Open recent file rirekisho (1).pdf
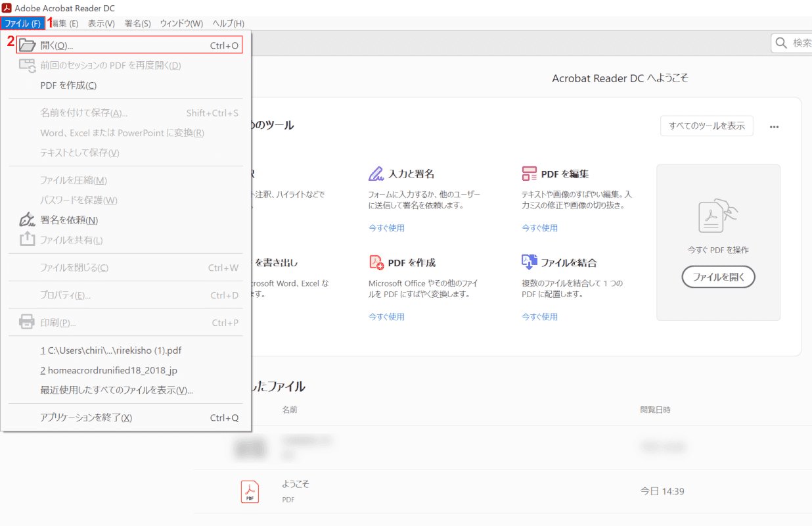The image size is (812, 526). coord(111,350)
